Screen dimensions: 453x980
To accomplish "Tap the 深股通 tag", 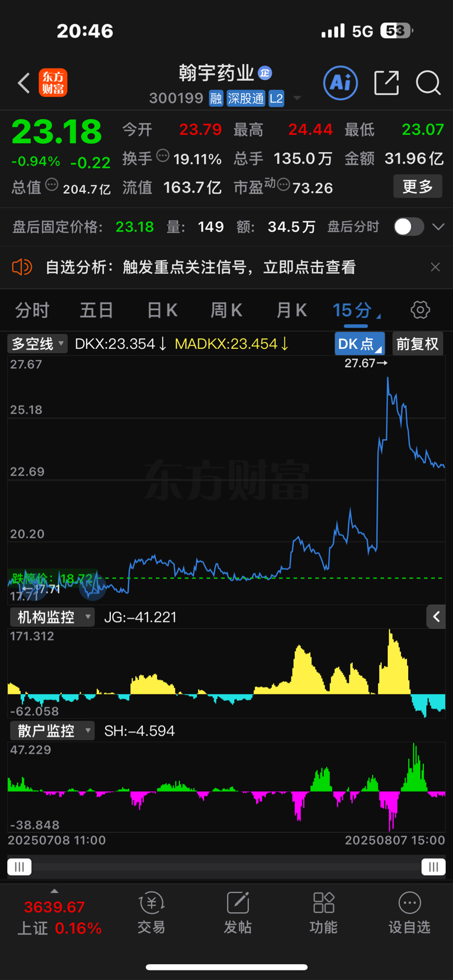I will coord(246,98).
